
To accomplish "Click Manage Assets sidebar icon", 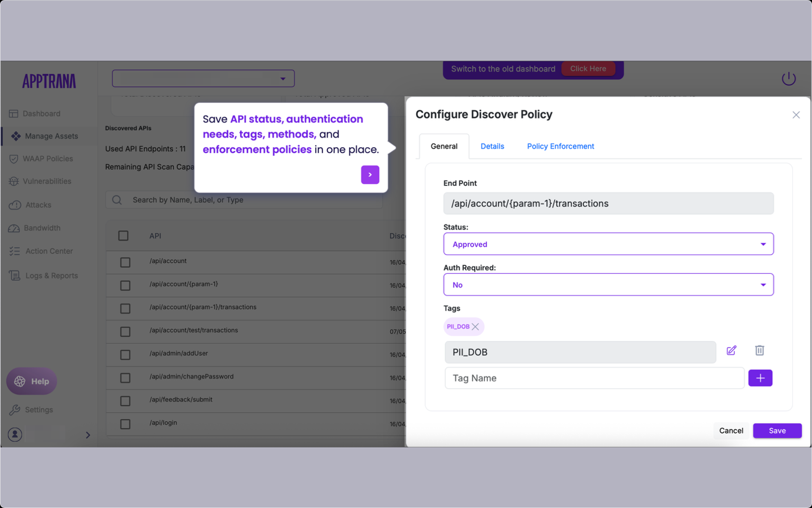I will pos(16,136).
